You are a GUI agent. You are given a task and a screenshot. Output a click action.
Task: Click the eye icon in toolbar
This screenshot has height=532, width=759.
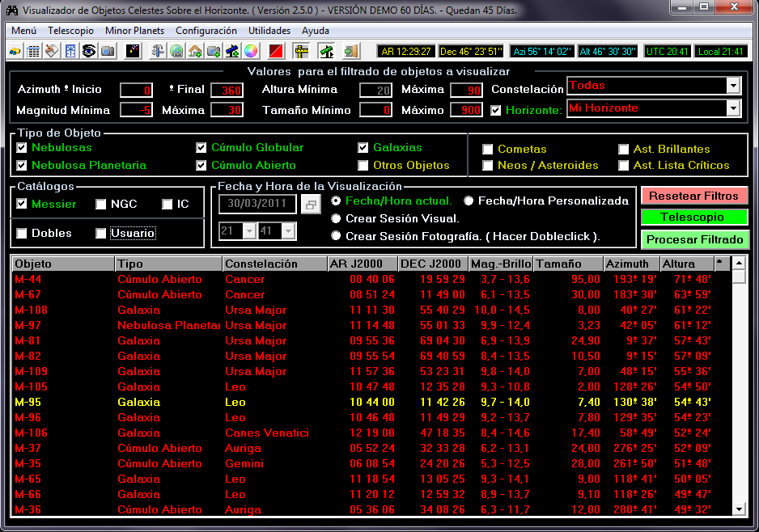[89, 51]
